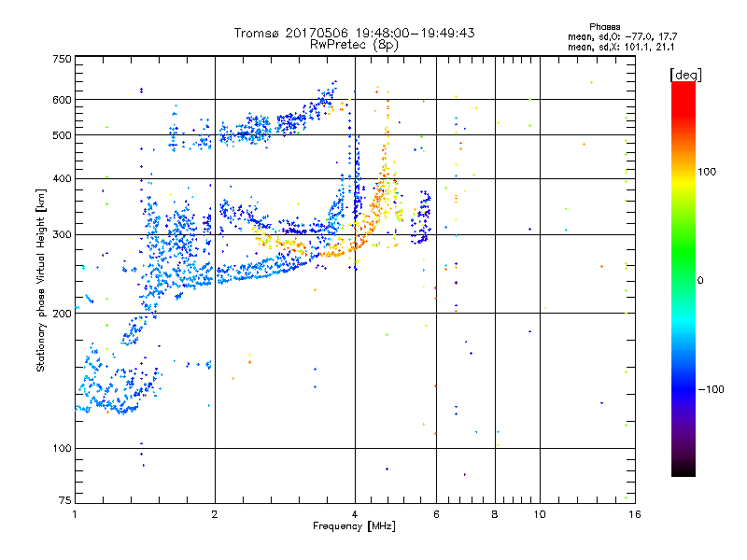This screenshot has height=560, width=747.
Task: Click the y-axis tick label '100' on the left
Action: click(62, 449)
